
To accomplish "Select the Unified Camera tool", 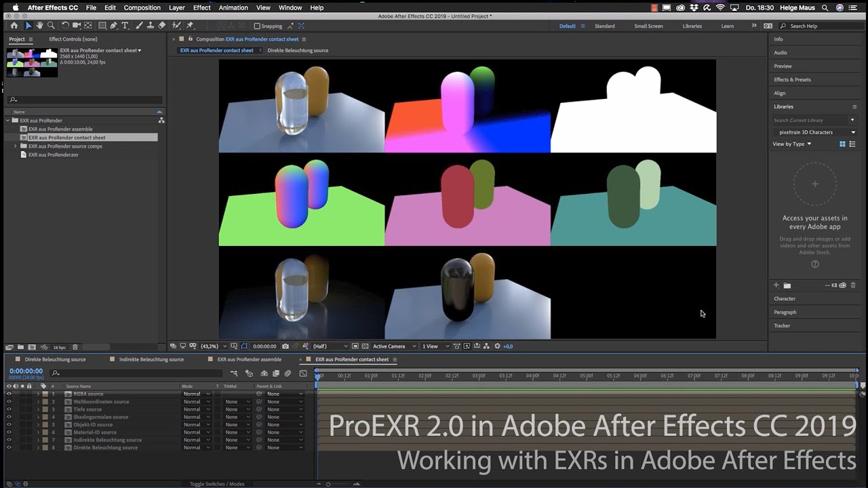I will (77, 26).
